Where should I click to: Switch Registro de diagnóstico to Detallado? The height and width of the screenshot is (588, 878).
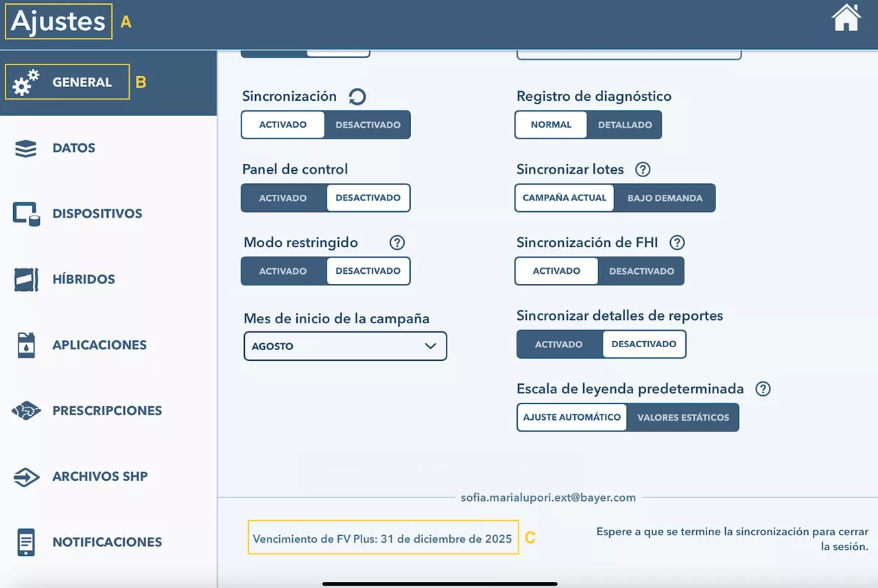click(624, 124)
